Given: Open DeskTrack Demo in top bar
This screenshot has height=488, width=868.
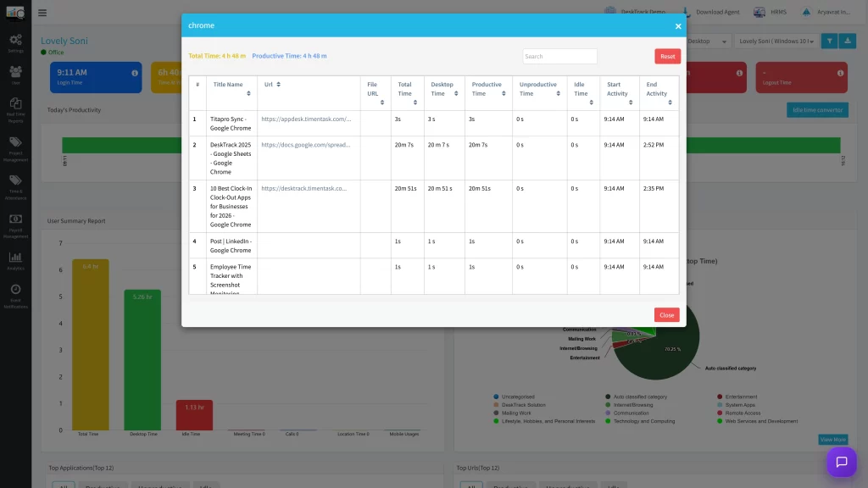Looking at the screenshot, I should (x=636, y=12).
